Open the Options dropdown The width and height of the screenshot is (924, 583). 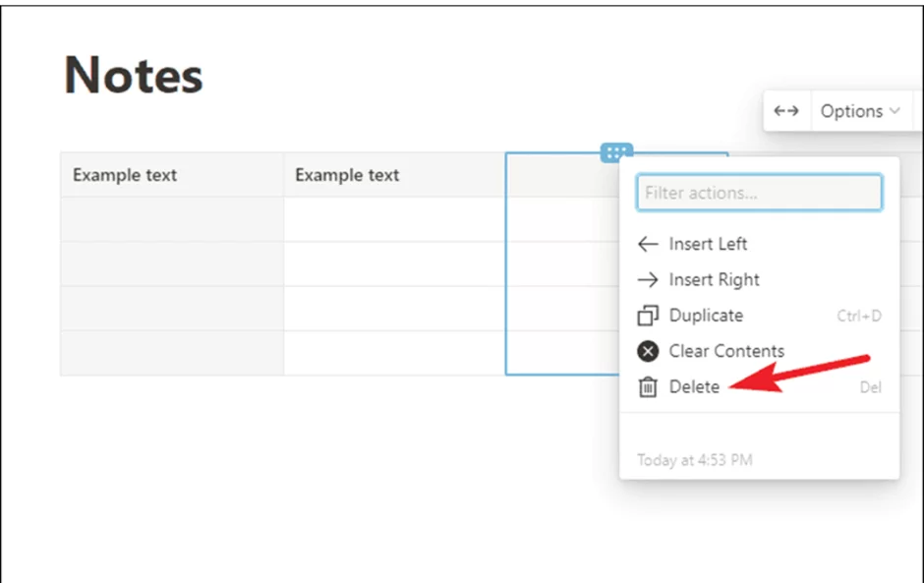pos(860,111)
